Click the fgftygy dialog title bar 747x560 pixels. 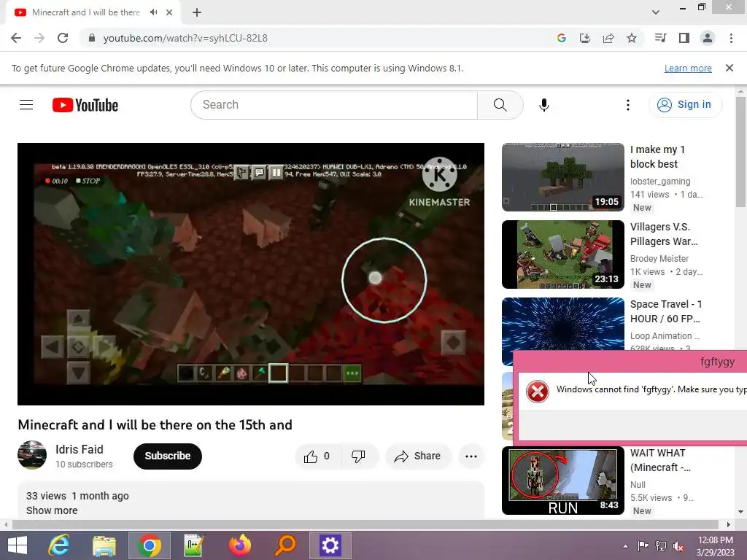[630, 362]
